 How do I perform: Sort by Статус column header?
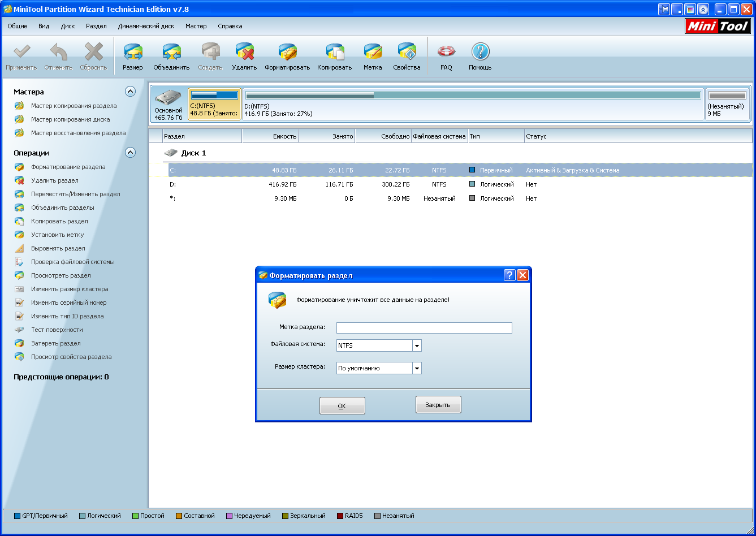638,136
